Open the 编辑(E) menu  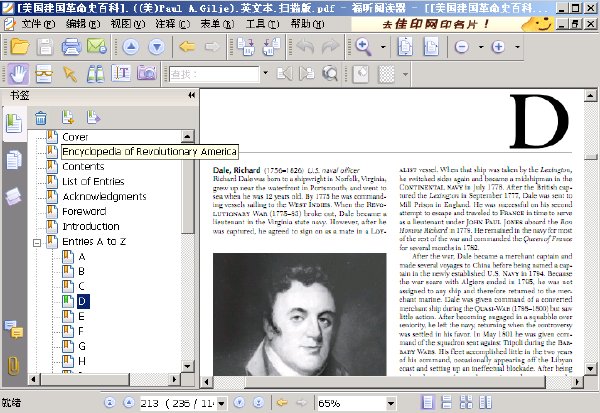click(83, 24)
